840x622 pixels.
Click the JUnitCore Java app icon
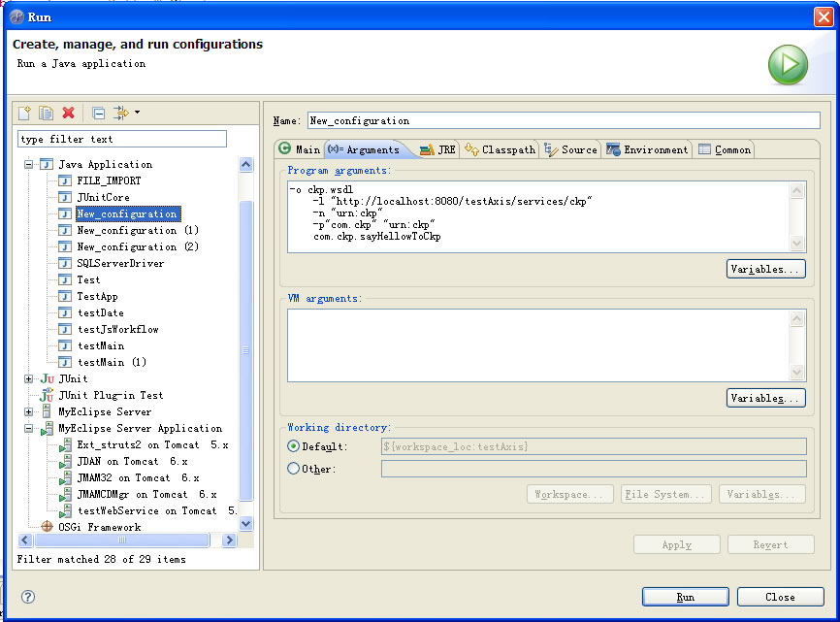pos(65,197)
